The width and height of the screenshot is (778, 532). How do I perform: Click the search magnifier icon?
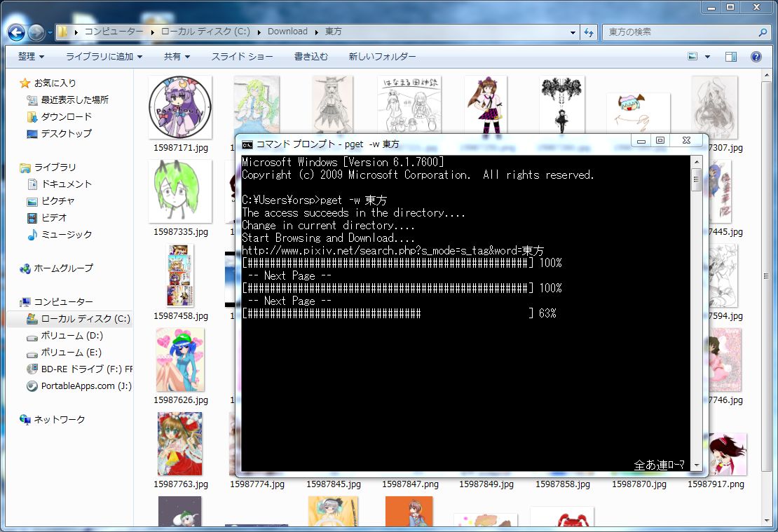[x=763, y=32]
